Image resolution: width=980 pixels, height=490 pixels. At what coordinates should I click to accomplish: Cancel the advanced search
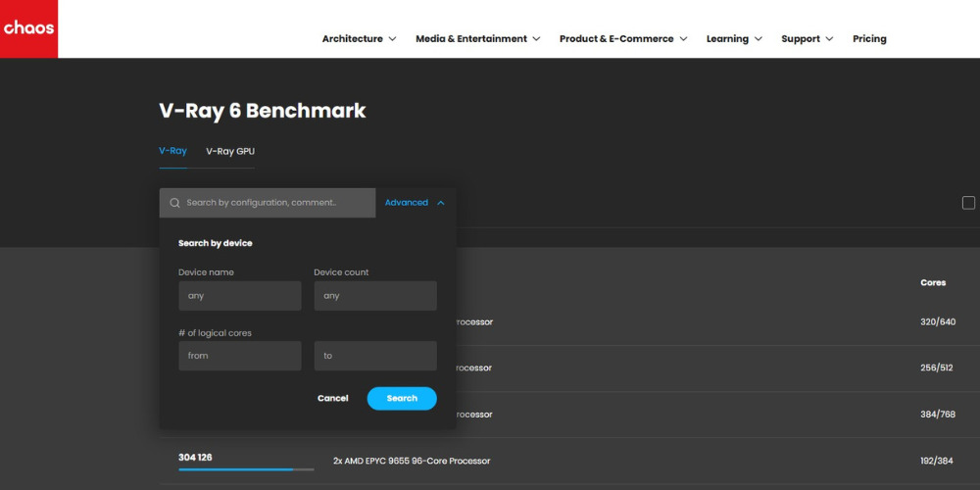332,399
